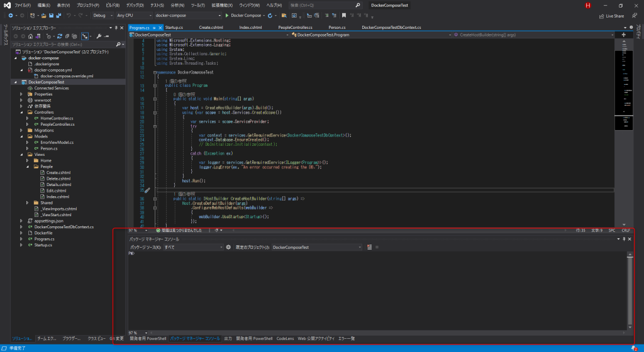Select Dockerfile in Solution Explorer
This screenshot has height=352, width=644.
(x=43, y=233)
